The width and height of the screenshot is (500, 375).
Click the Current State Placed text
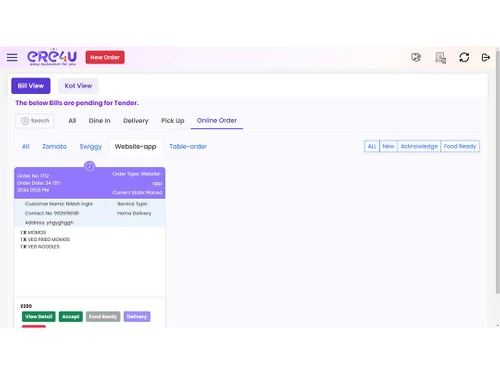[x=137, y=192]
